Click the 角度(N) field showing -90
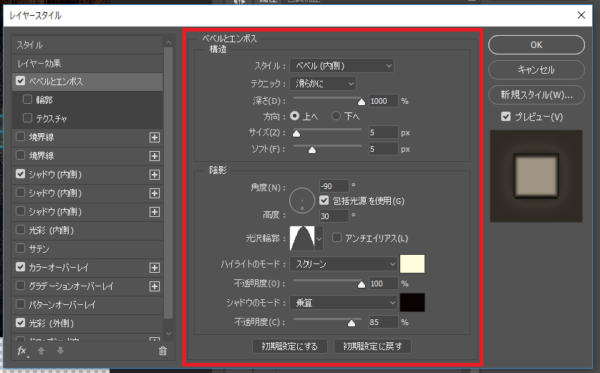600x373 pixels. tap(334, 186)
